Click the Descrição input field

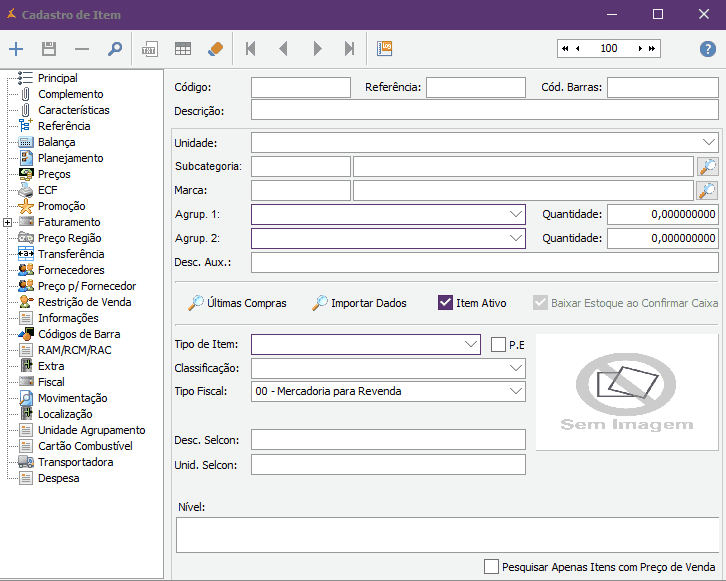click(x=484, y=111)
